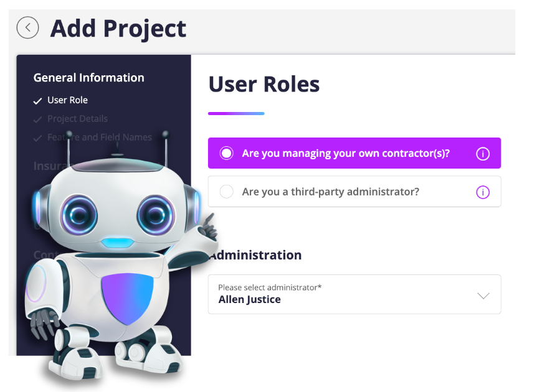Go to the Project Details step in sidebar

(77, 119)
